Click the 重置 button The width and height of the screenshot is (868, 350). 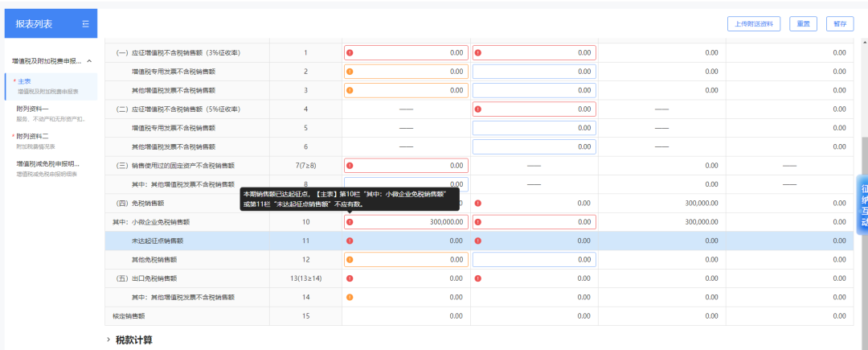coord(803,24)
